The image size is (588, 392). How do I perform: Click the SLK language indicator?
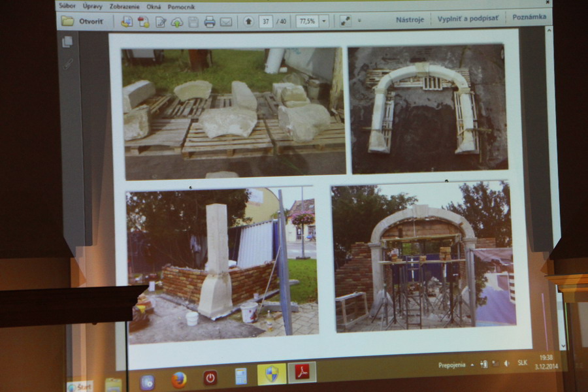click(x=523, y=363)
